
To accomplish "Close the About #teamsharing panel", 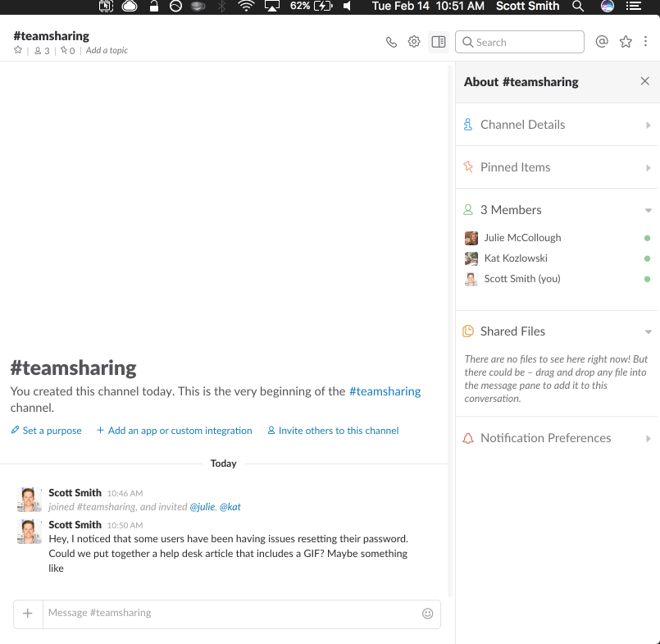I will 644,81.
